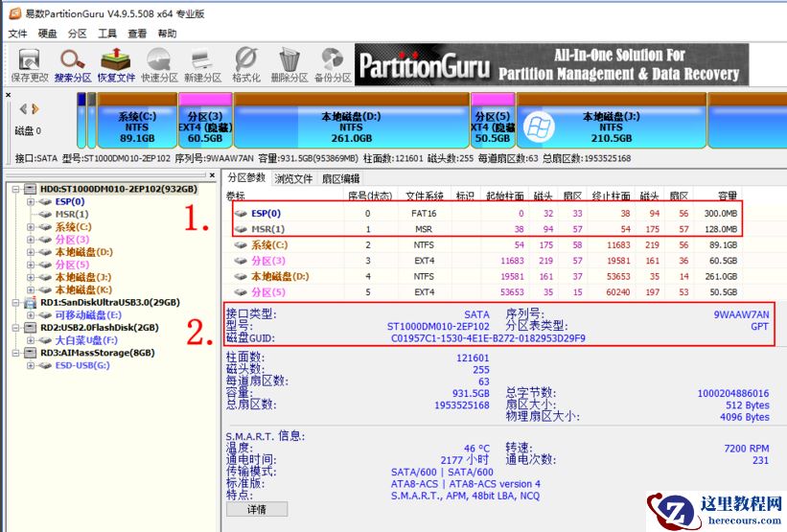This screenshot has width=787, height=532.
Task: Select RD1:SanDiskUltraUSB3.0(29GB) in tree
Action: (x=110, y=303)
